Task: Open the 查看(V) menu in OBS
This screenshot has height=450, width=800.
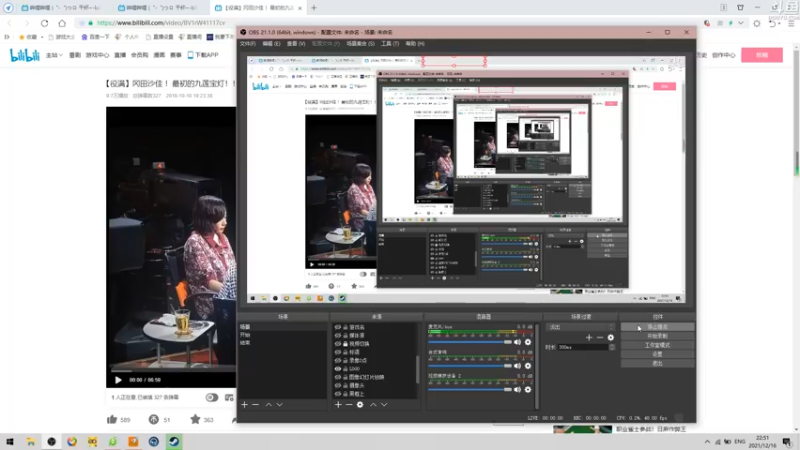Action: (x=296, y=44)
